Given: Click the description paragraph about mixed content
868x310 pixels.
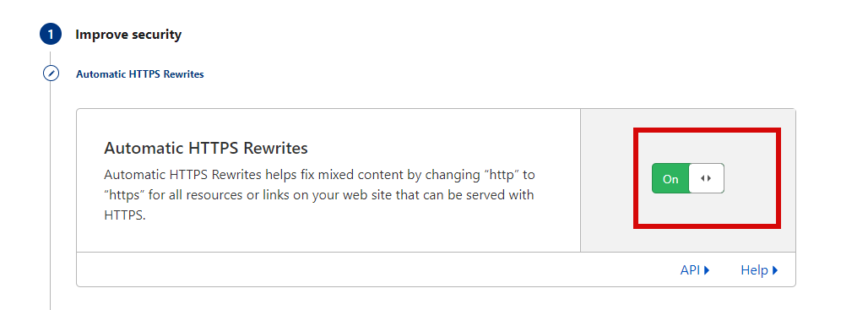Looking at the screenshot, I should pos(319,195).
